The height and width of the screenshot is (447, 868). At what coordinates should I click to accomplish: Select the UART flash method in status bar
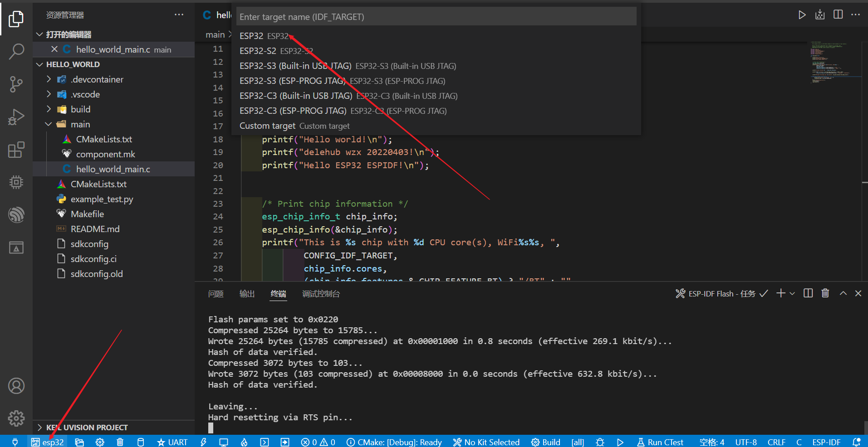tap(172, 442)
